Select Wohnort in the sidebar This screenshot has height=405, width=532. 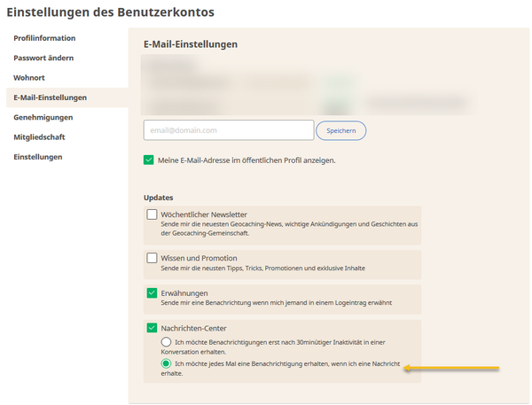click(x=29, y=78)
